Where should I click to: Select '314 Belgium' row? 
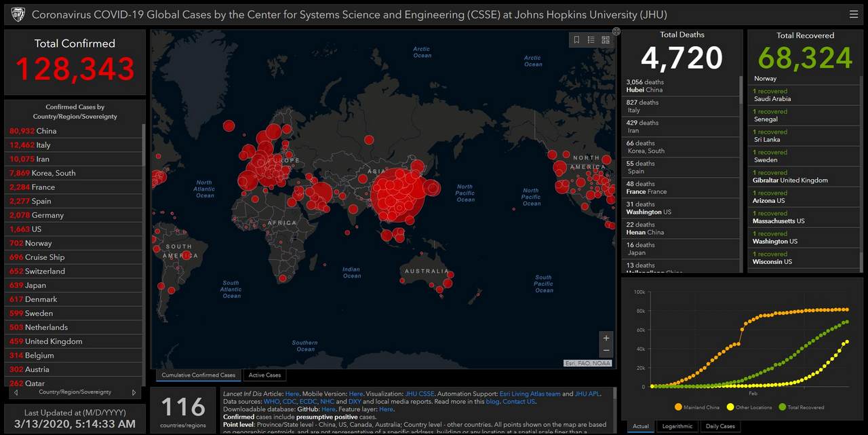[x=75, y=356]
